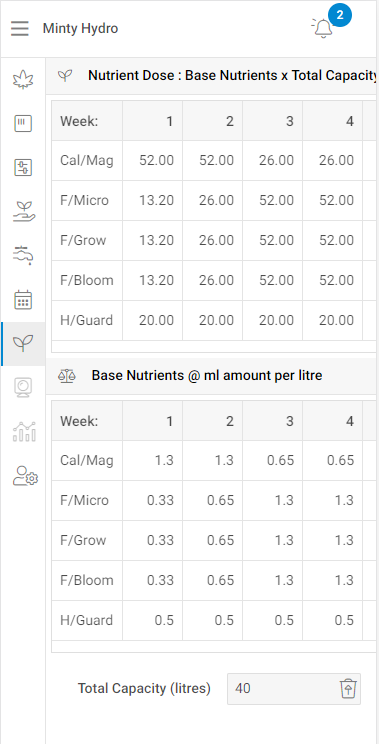Image resolution: width=379 pixels, height=744 pixels.
Task: Open the chart analytics sidebar icon
Action: pos(24,431)
